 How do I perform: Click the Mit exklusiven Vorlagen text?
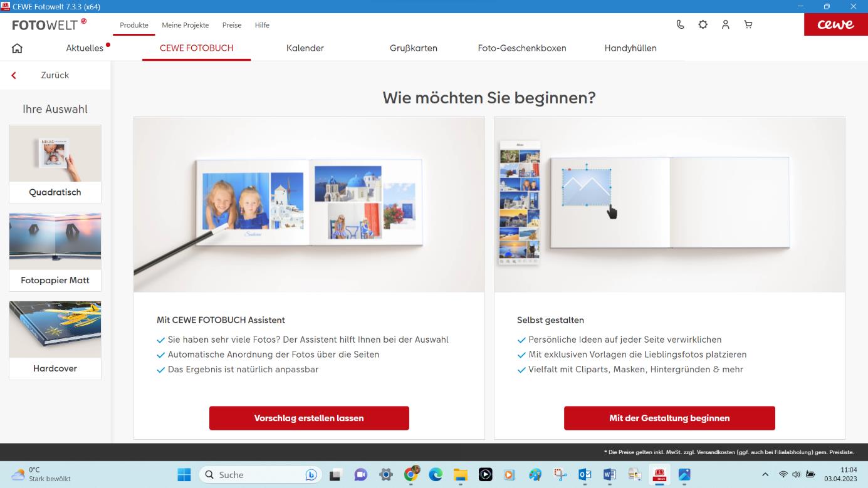pyautogui.click(x=637, y=355)
